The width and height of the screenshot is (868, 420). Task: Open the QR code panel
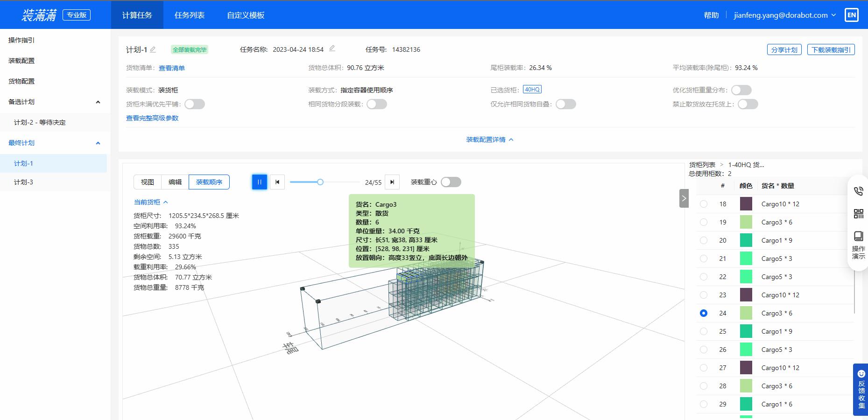pyautogui.click(x=858, y=214)
